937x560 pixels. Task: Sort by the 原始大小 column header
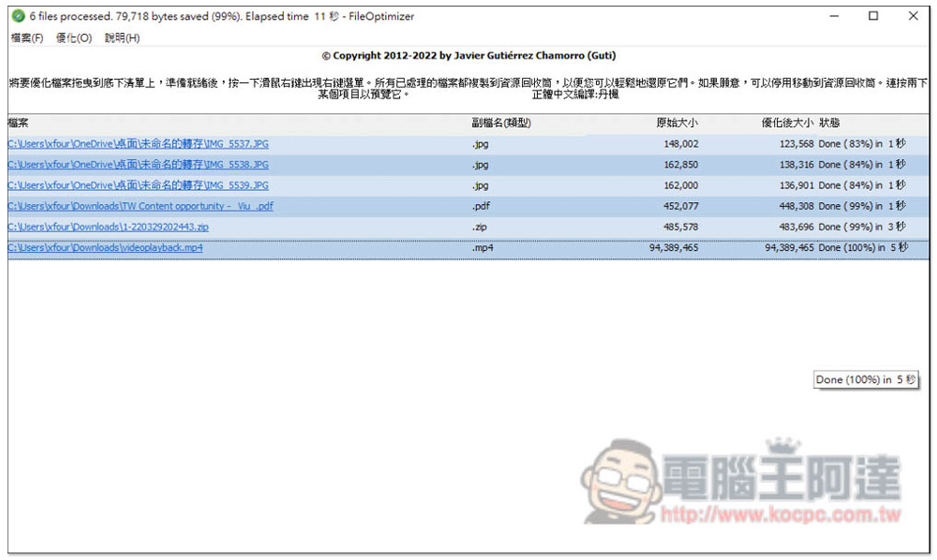[x=677, y=123]
